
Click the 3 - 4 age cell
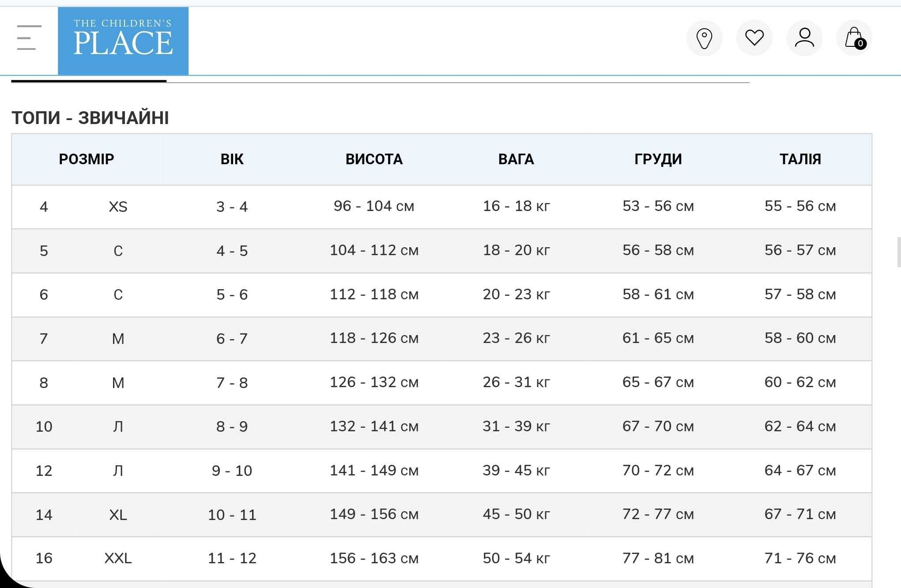coord(232,207)
